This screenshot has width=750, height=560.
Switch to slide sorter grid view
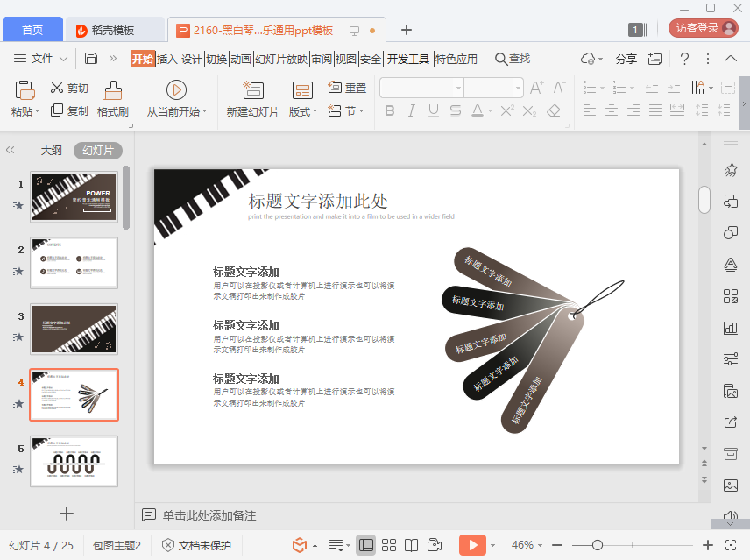tap(389, 545)
